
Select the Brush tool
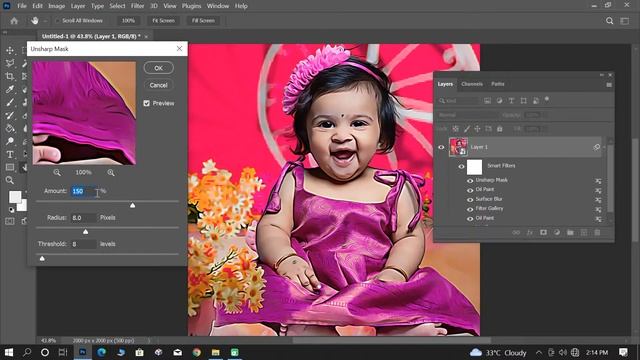(10, 102)
